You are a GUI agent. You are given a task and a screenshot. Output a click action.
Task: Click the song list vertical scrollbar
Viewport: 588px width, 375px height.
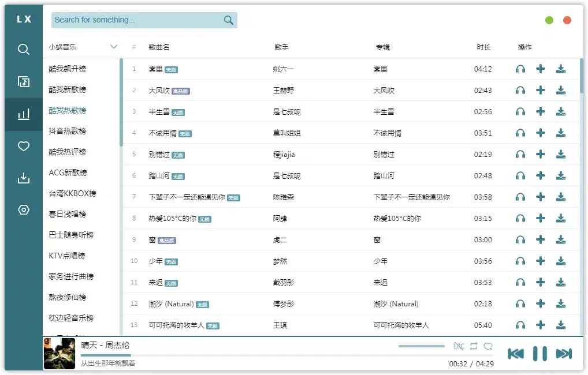click(x=581, y=76)
